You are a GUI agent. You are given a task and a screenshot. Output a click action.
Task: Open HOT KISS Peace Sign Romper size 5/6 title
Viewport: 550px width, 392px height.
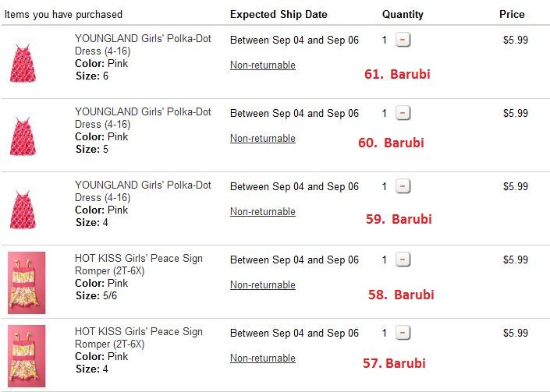point(138,263)
